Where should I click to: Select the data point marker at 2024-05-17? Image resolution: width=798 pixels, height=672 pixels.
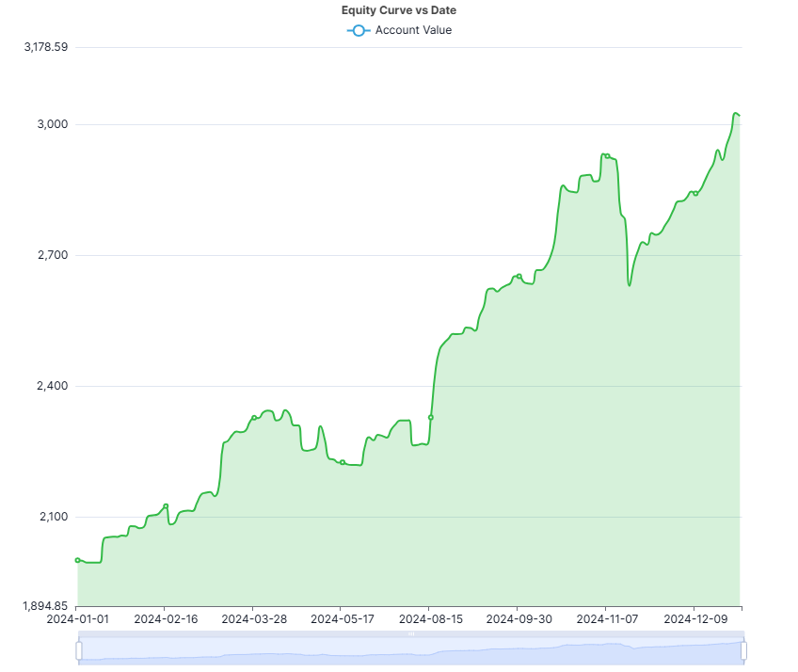click(x=343, y=462)
